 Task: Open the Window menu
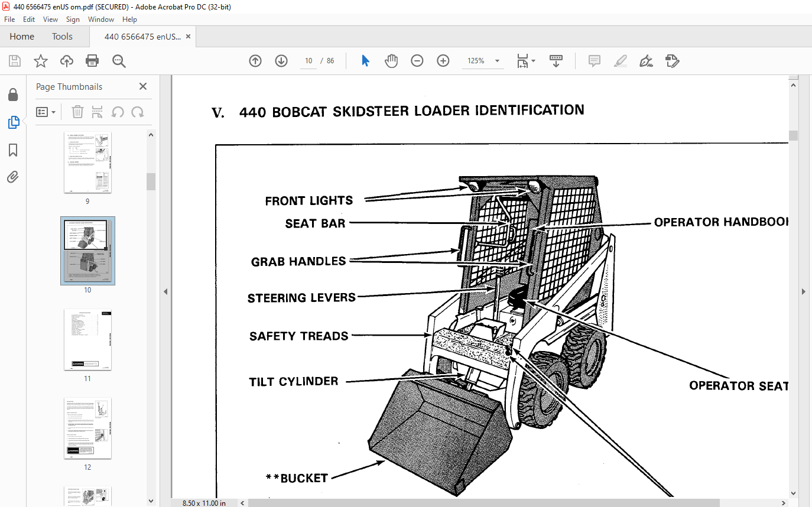[x=101, y=19]
